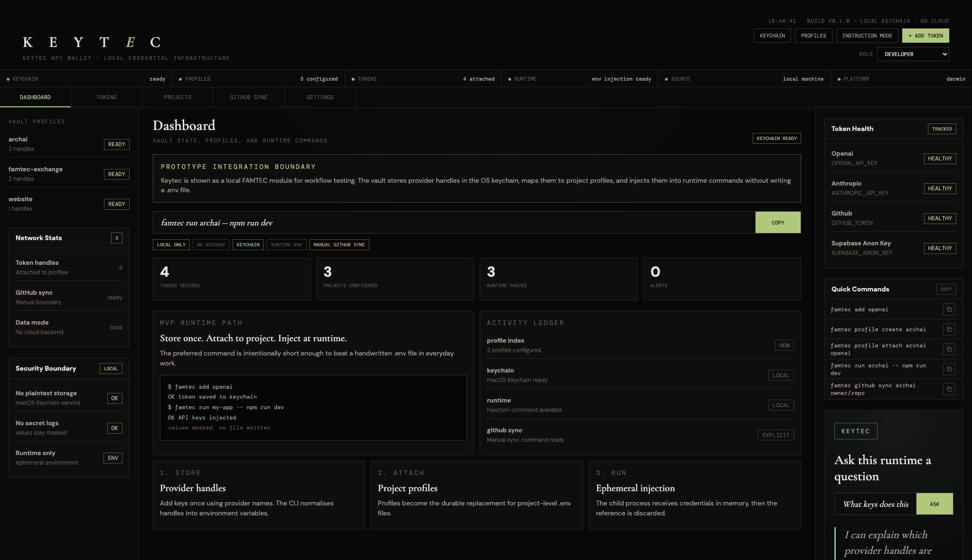The width and height of the screenshot is (972, 560).
Task: Click the Now badge for profile index
Action: click(x=784, y=345)
